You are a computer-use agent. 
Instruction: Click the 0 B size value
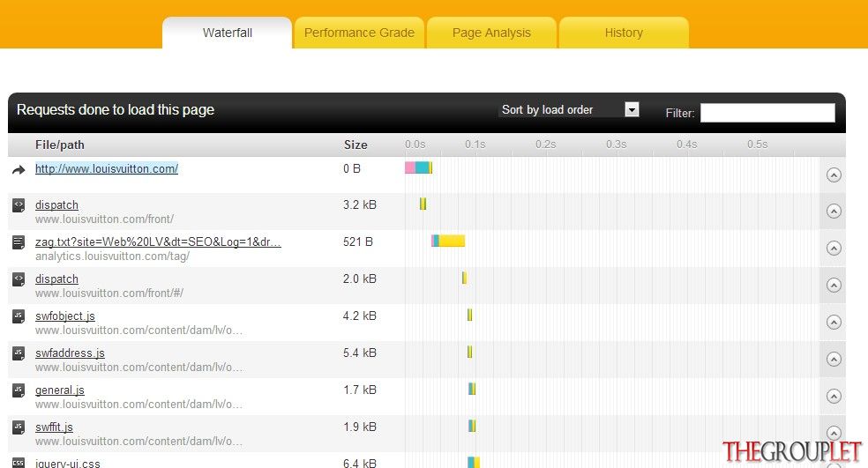pyautogui.click(x=351, y=168)
